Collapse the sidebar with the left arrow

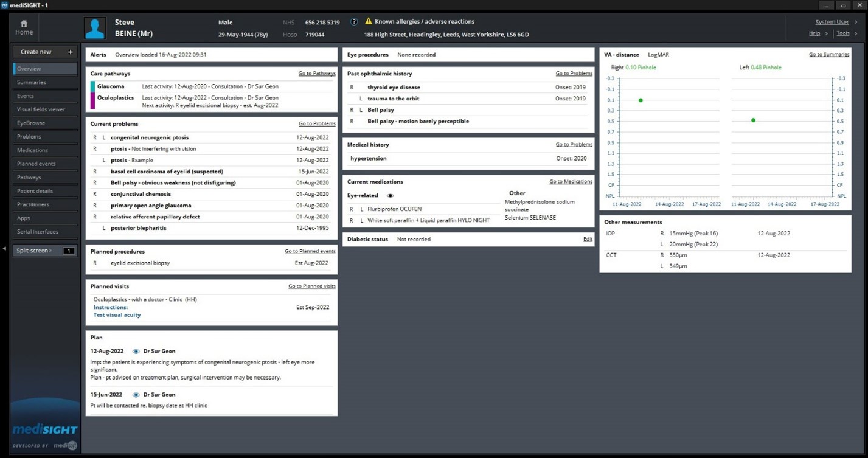tap(4, 249)
